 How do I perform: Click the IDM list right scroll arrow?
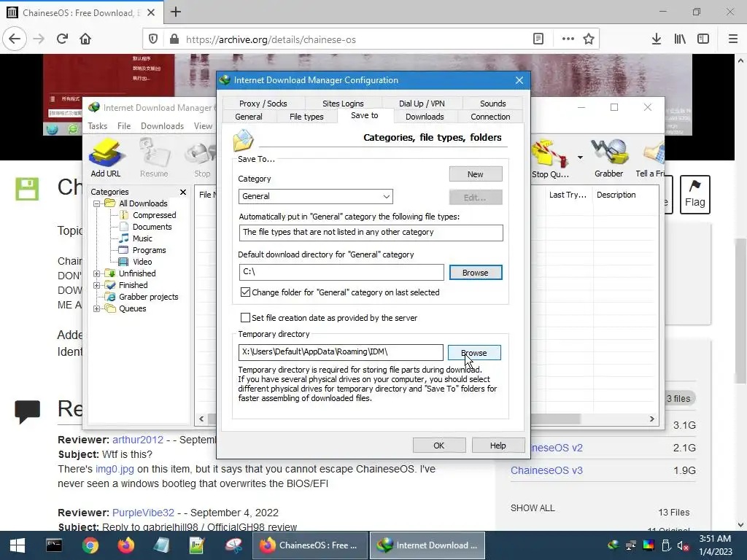651,419
